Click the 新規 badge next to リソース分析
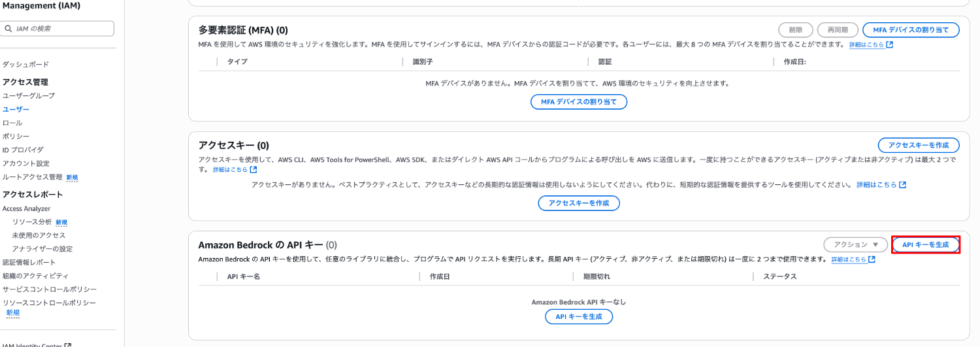The image size is (980, 347). [x=61, y=222]
